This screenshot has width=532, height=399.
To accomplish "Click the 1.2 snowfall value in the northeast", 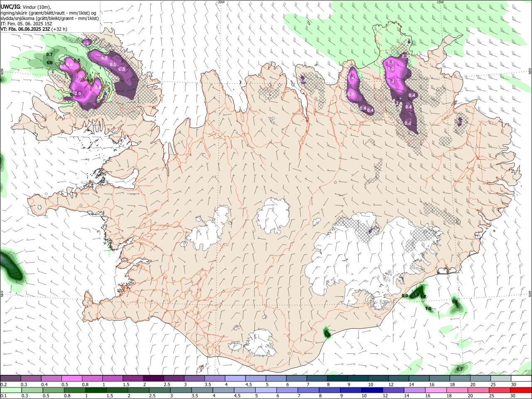I will pos(391,81).
